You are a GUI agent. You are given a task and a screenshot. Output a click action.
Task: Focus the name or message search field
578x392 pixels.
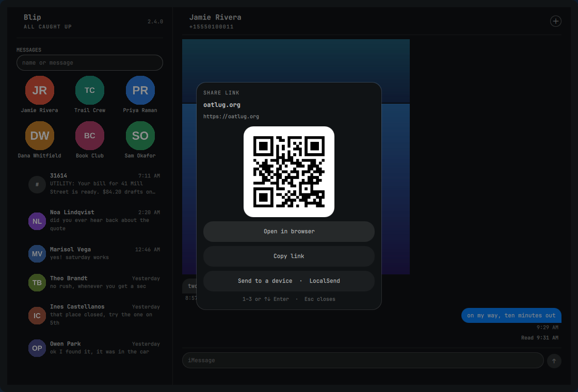click(x=90, y=62)
